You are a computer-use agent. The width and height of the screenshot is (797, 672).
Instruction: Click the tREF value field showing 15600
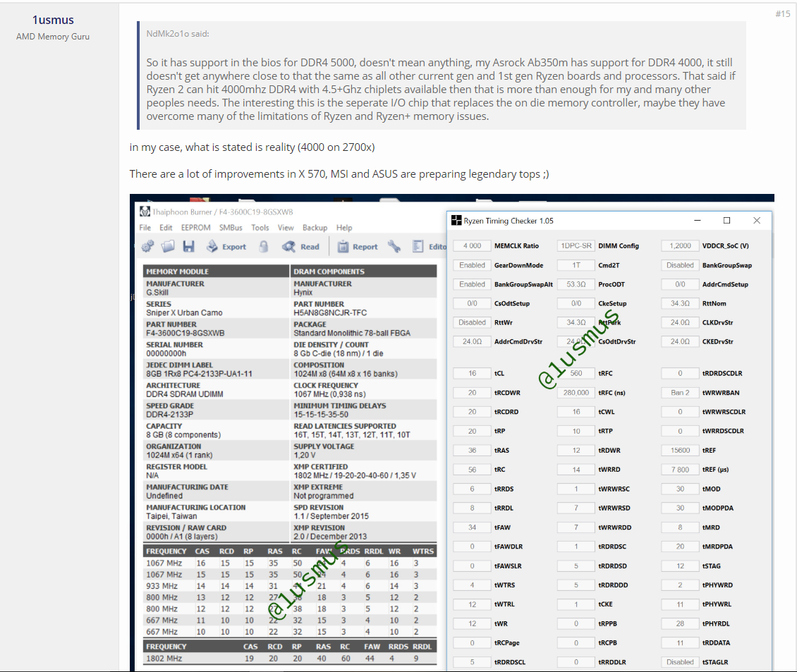[x=680, y=451]
